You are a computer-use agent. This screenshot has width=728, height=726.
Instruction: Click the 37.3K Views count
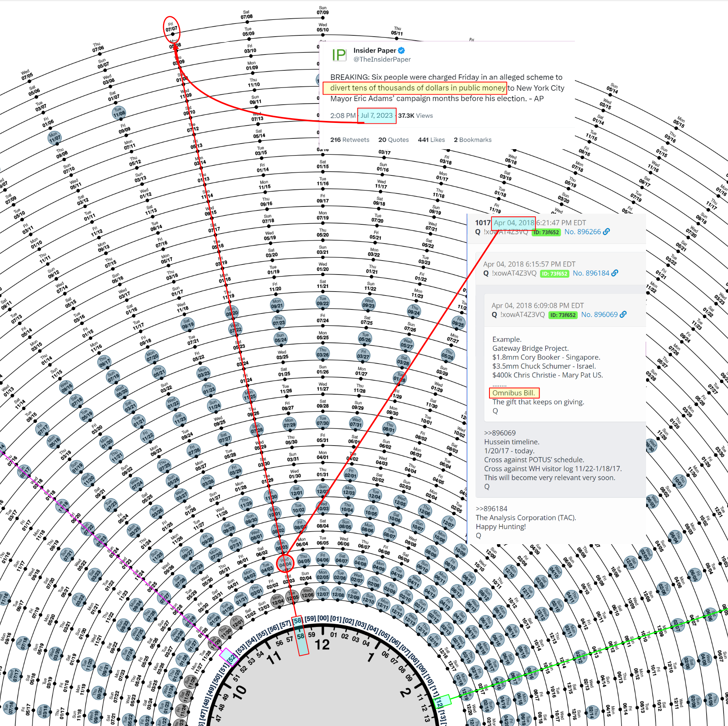(x=415, y=116)
